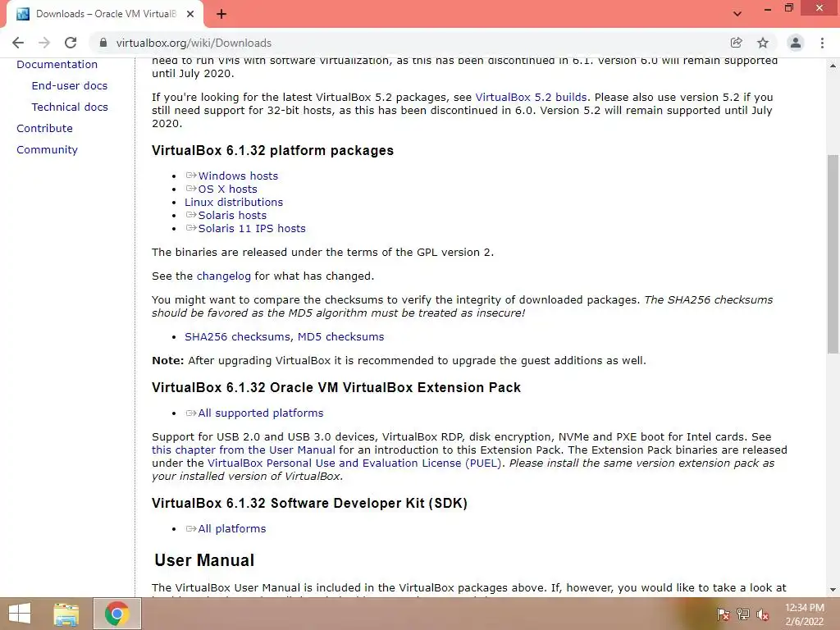Click the User Manual heading

point(204,560)
